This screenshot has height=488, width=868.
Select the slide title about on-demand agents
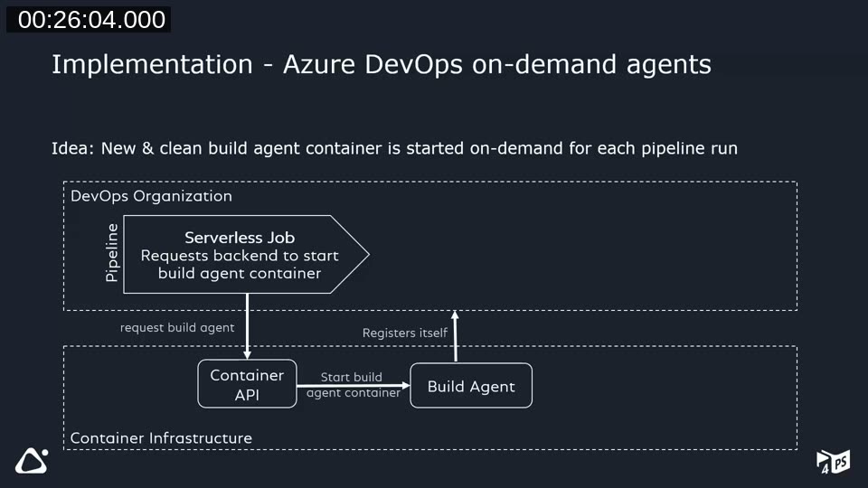pyautogui.click(x=382, y=64)
